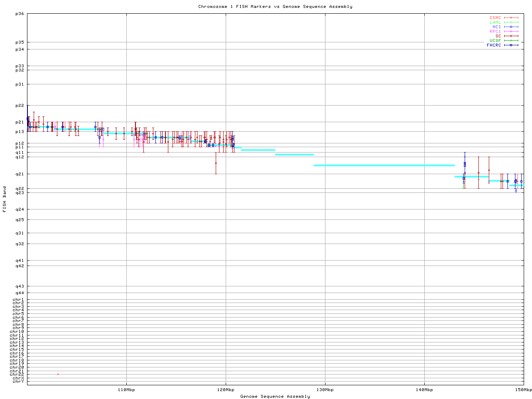Click the LANL legend marker line sample
The image size is (532, 399).
coord(511,22)
